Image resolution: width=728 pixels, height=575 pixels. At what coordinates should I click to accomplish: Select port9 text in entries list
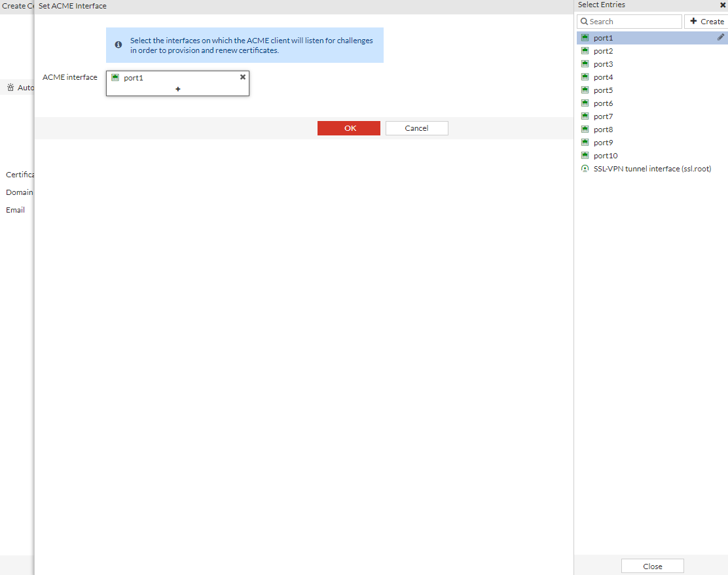coord(603,143)
